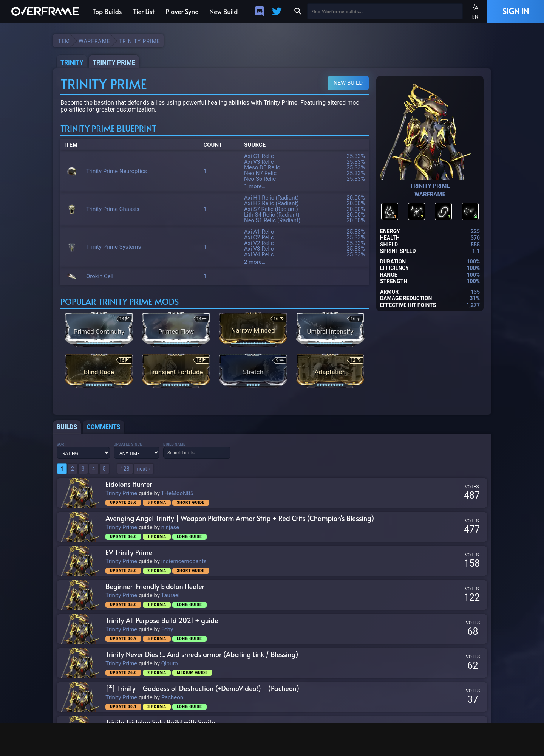Open the Sort dropdown set to Rating
Viewport: 544px width, 756px height.
point(83,453)
